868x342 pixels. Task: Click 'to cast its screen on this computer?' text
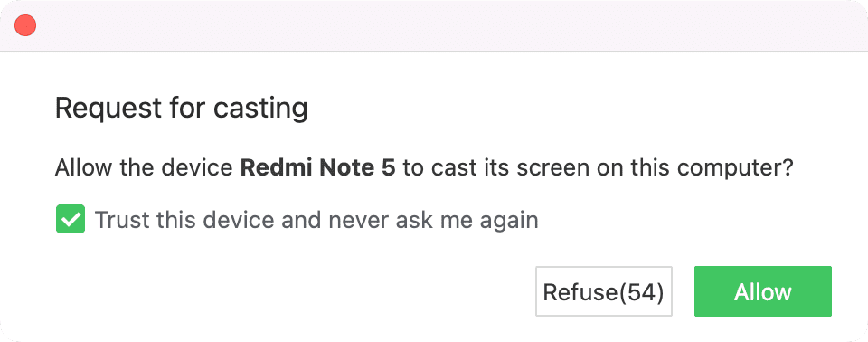(598, 167)
